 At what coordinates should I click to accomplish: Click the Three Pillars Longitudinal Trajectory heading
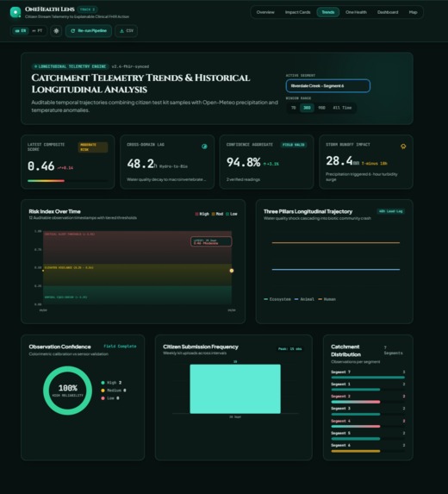point(308,211)
